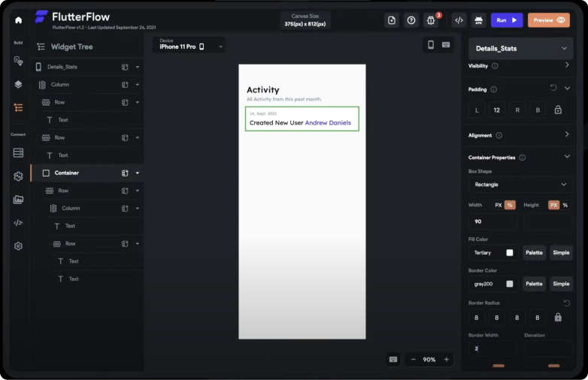The height and width of the screenshot is (380, 588).
Task: Collapse the top Column tree arrow
Action: 138,85
